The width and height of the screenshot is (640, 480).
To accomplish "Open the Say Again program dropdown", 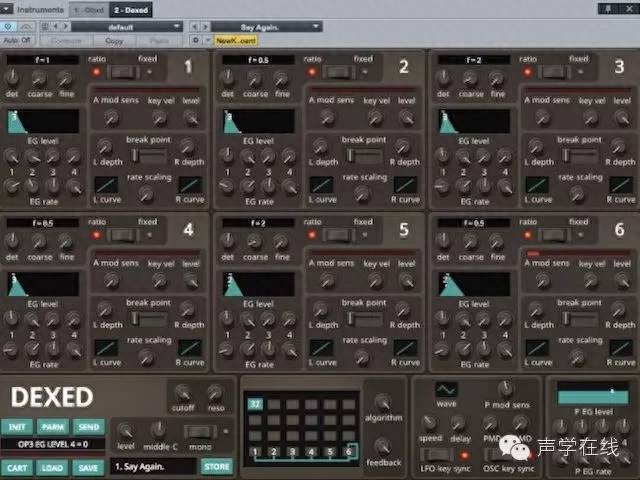I will [x=267, y=27].
